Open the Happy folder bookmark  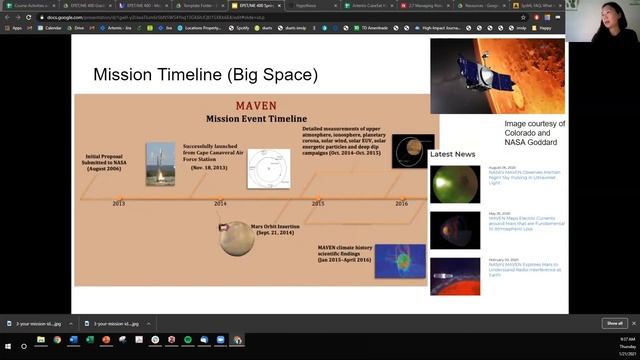[542, 28]
